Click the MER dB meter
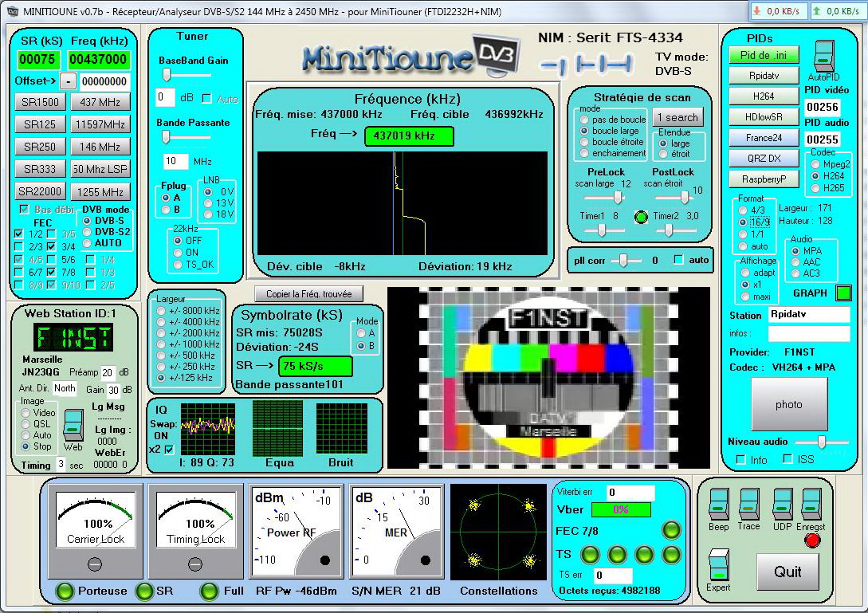 [396, 532]
